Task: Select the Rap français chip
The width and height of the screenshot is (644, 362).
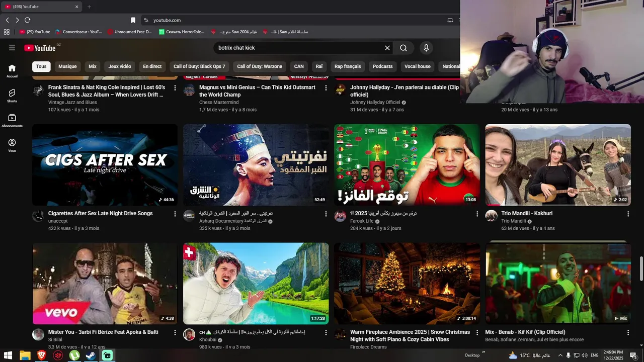Action: pos(348,66)
